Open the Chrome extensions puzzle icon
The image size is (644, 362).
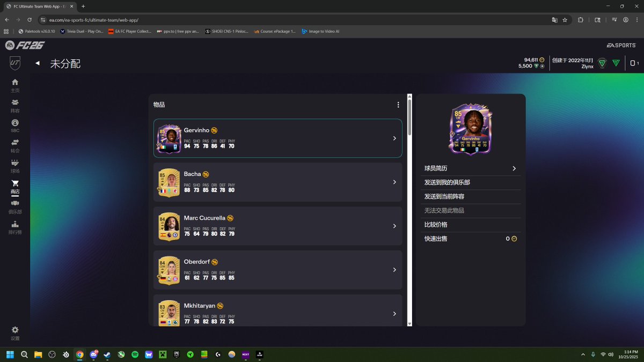tap(581, 20)
